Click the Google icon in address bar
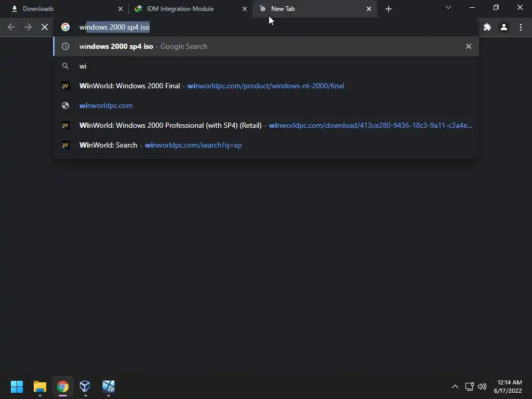Viewport: 532px width, 399px height. click(65, 27)
